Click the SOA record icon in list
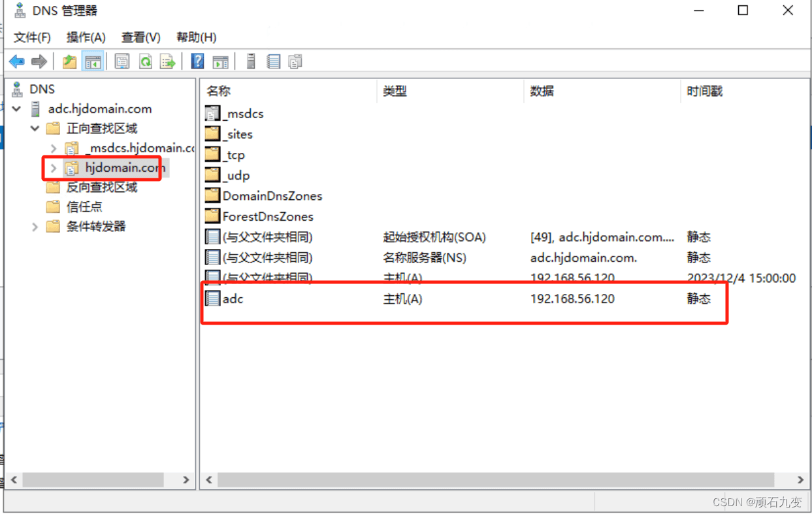812x514 pixels. coord(212,236)
